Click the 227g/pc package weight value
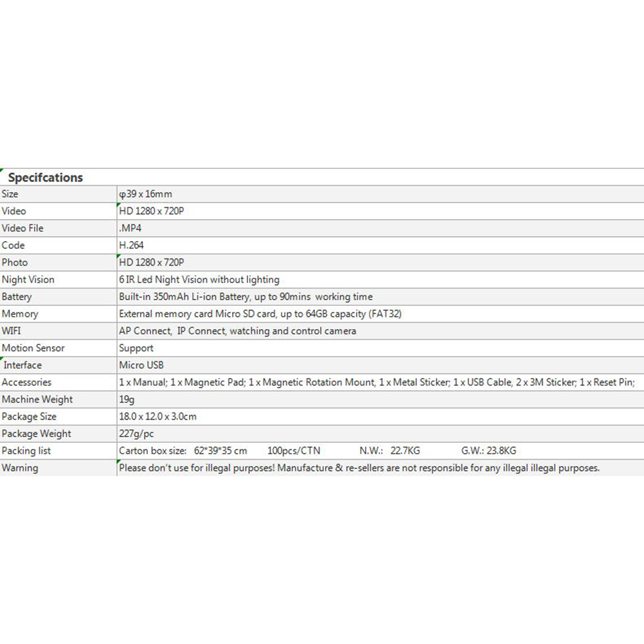 pyautogui.click(x=138, y=434)
